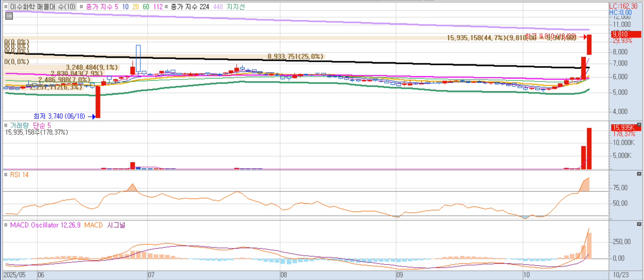
Task: Click the 단순 5 volume average label
Action: click(42, 125)
